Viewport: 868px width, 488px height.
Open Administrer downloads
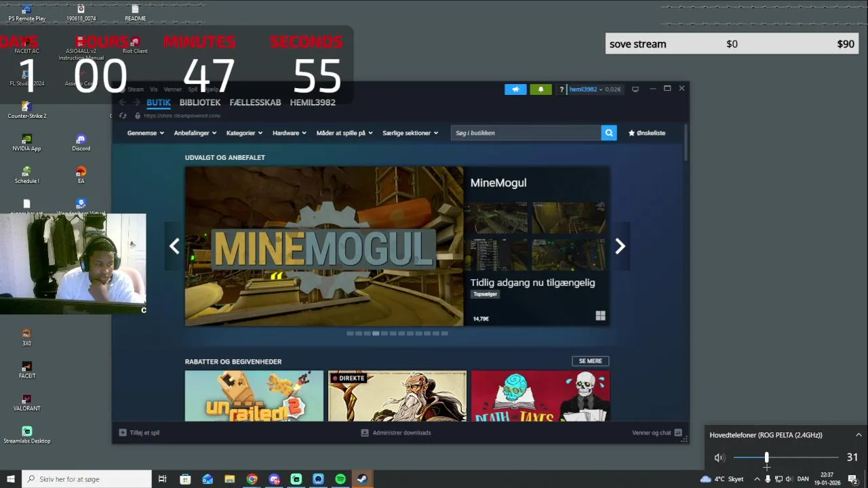[396, 432]
